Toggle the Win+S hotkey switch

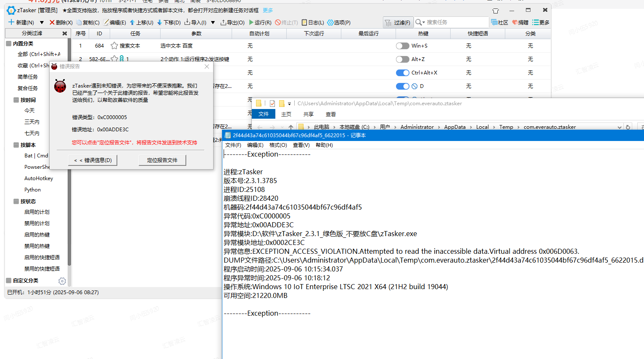pos(403,46)
